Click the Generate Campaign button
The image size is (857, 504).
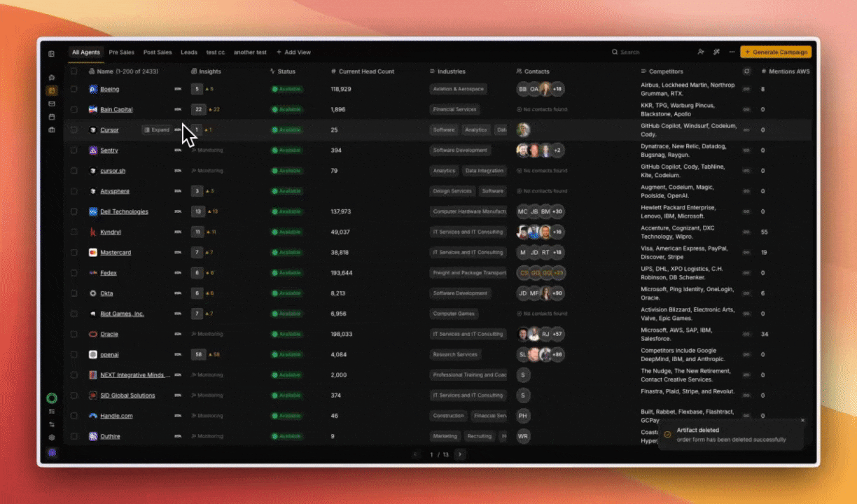(x=776, y=52)
